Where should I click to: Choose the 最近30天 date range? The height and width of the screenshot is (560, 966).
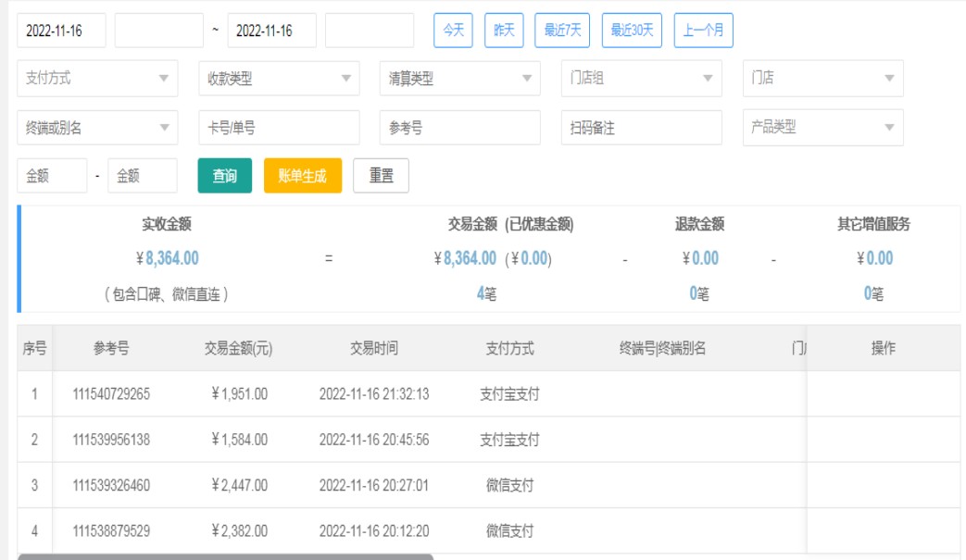(632, 31)
